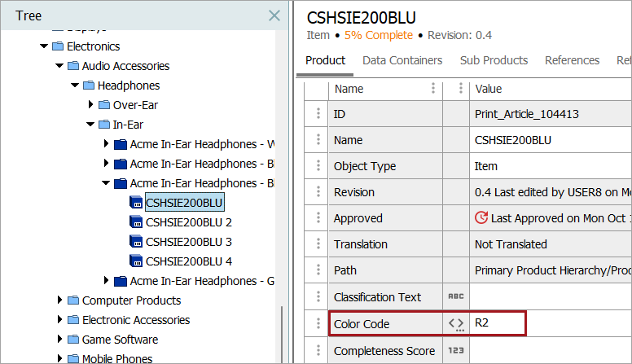Viewport: 632px width, 364px height.
Task: Click the Color Code LOV icon
Action: 456,324
